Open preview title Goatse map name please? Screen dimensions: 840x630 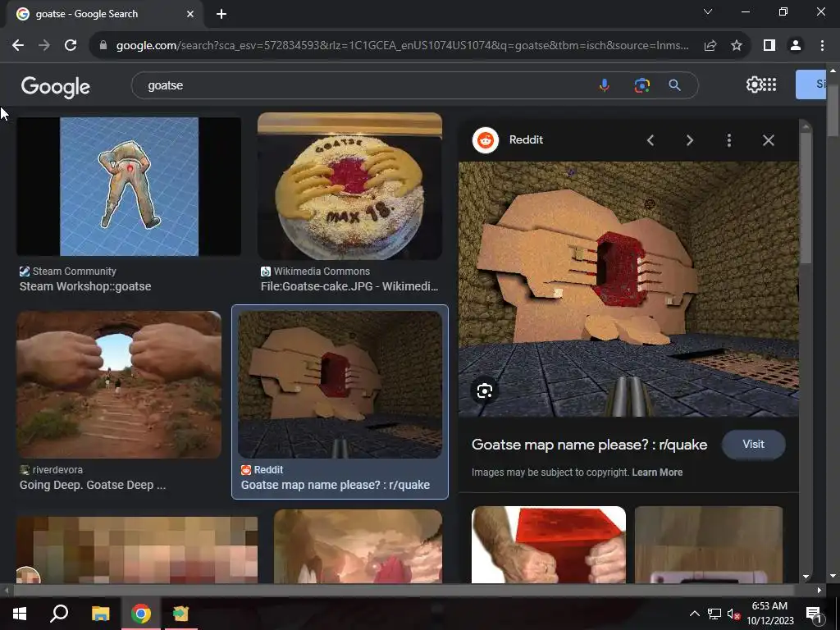pyautogui.click(x=589, y=445)
